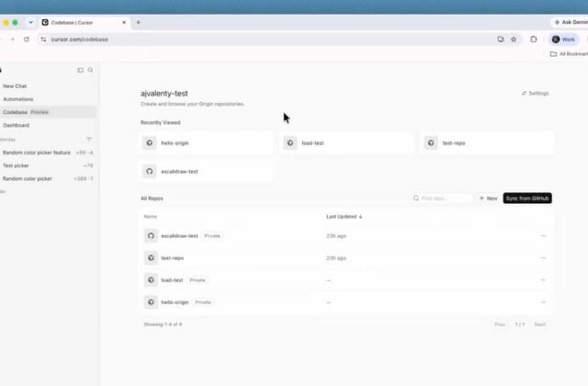Open Settings for ajvalenty-test

click(x=535, y=93)
